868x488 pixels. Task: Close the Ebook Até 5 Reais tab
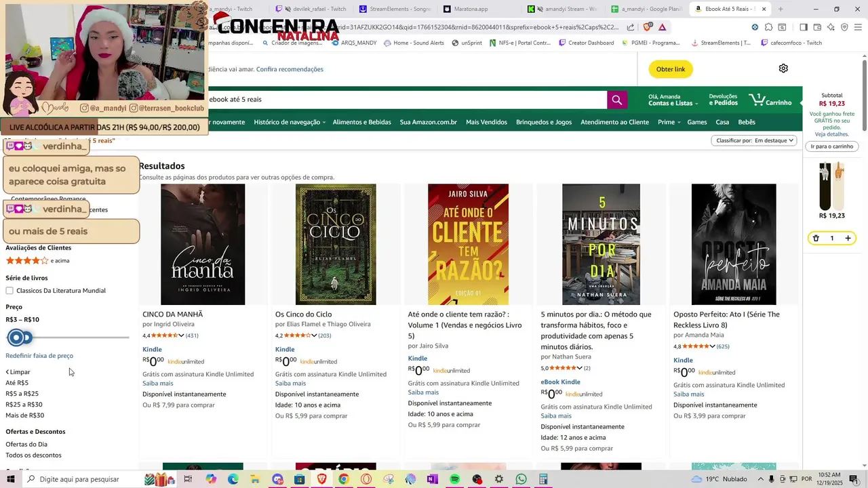764,9
